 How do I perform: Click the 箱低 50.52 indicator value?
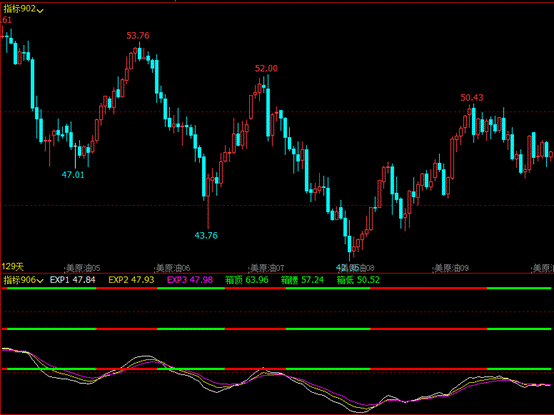[x=358, y=280]
